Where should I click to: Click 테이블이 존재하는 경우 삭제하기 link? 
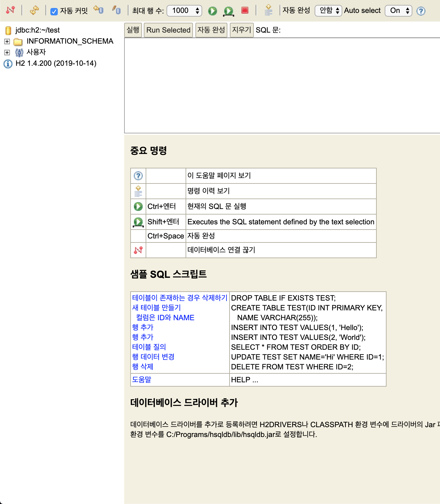point(180,298)
